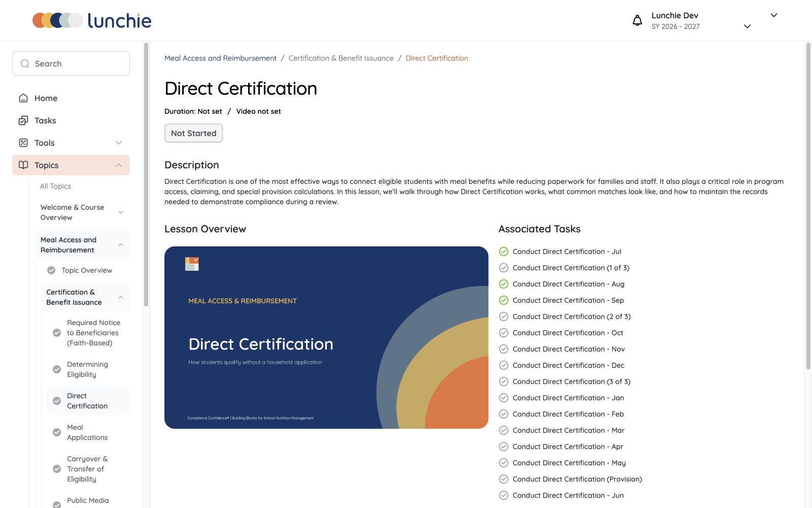The height and width of the screenshot is (508, 812).
Task: Select Direct Certification lesson in sidebar
Action: 87,401
